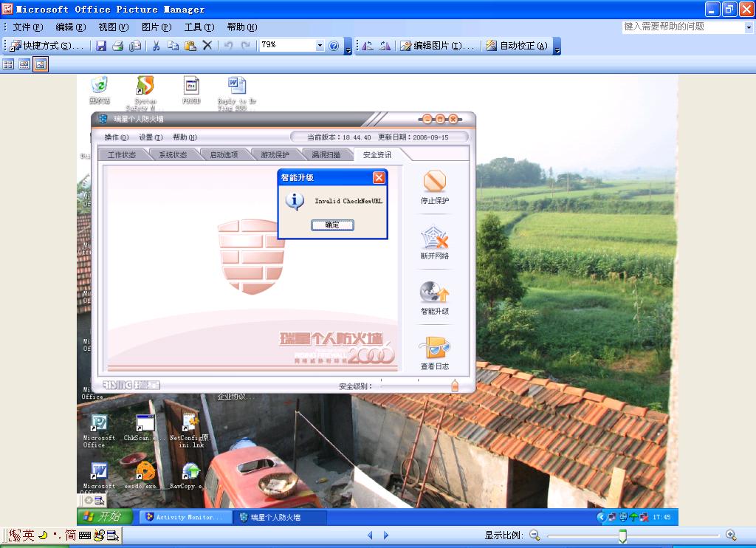Select the 游戏保护 tab in pictured firewall
Screen dimensions: 756x548
pyautogui.click(x=275, y=155)
